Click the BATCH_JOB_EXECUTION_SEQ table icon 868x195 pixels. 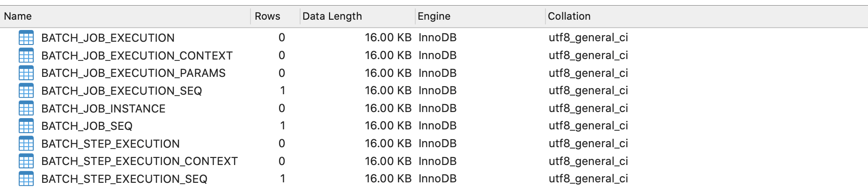pyautogui.click(x=26, y=90)
